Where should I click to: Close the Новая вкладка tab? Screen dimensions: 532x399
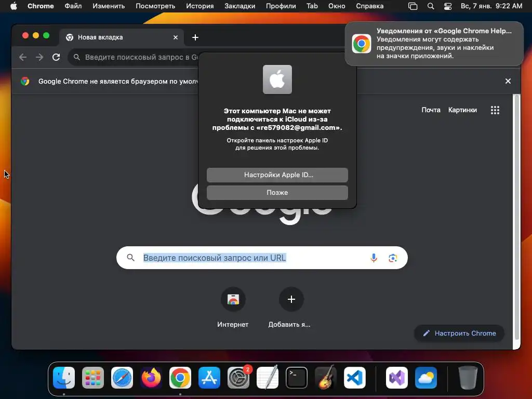[x=176, y=37]
